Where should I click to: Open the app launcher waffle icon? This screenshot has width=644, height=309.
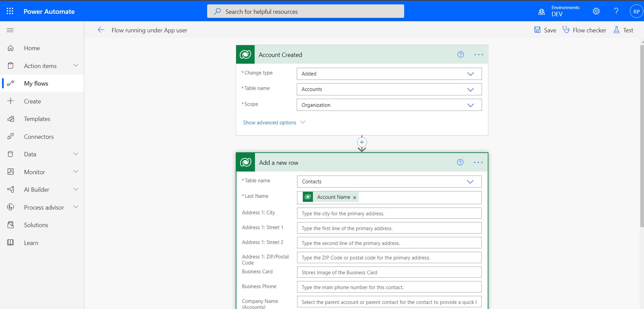click(x=10, y=11)
